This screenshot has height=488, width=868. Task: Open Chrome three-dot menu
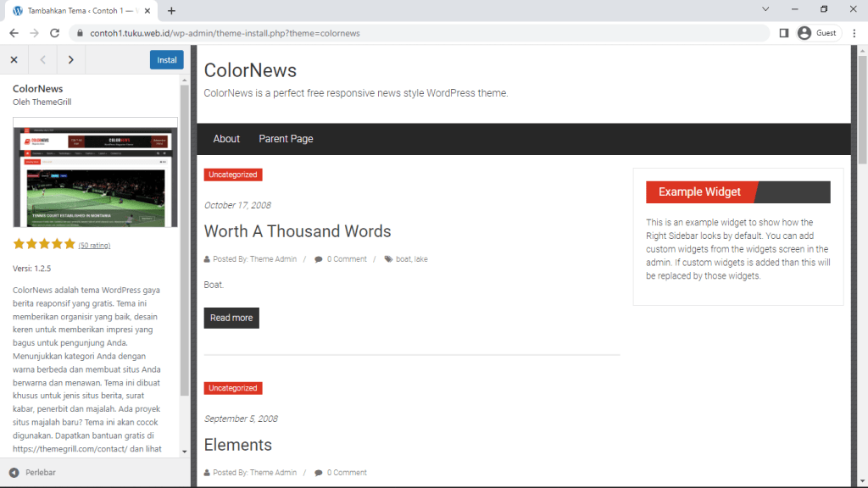[x=854, y=33]
